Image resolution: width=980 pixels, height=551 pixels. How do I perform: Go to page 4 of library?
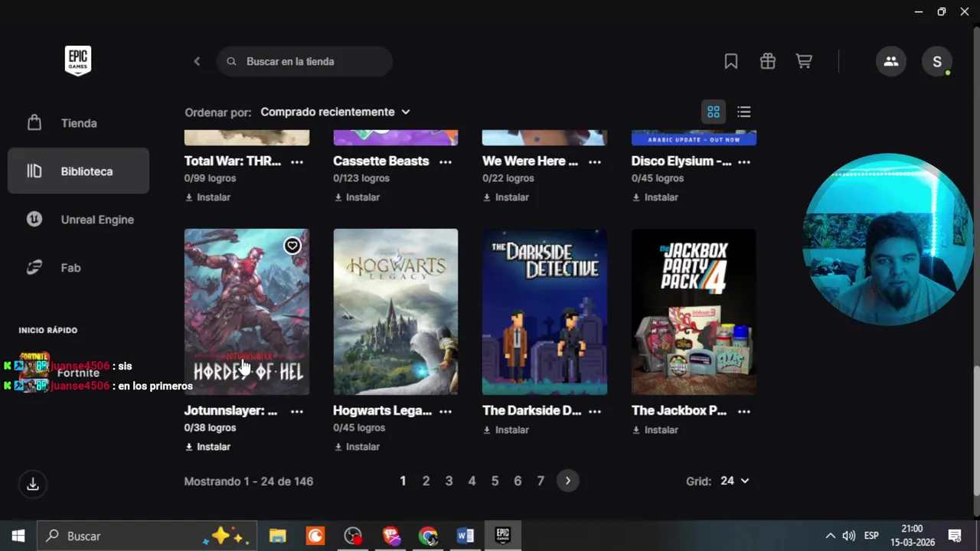[x=472, y=481]
